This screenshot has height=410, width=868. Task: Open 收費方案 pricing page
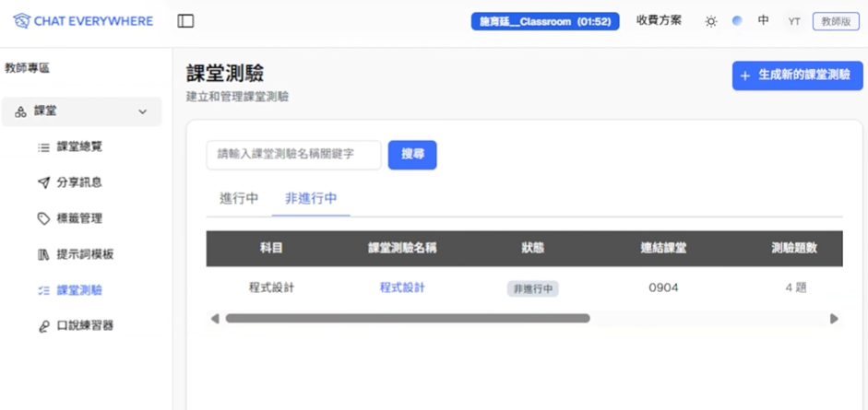coord(659,21)
